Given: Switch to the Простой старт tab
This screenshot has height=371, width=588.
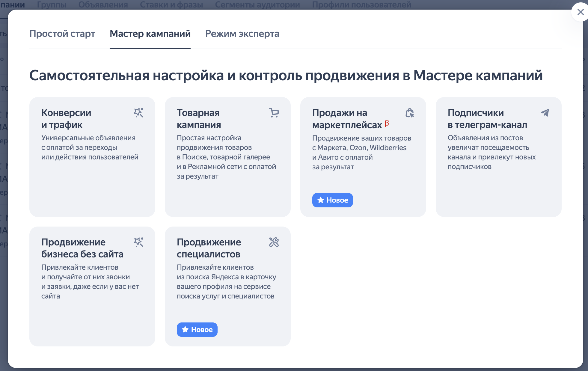Looking at the screenshot, I should coord(62,34).
